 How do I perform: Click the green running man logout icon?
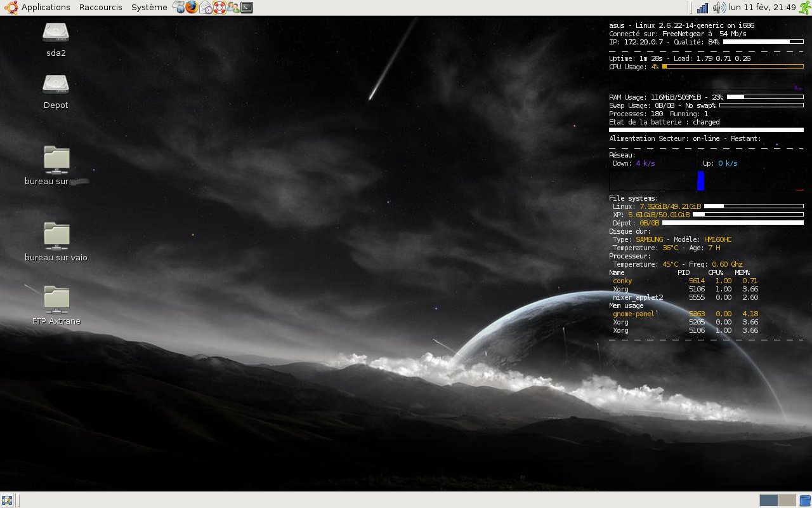pos(804,8)
